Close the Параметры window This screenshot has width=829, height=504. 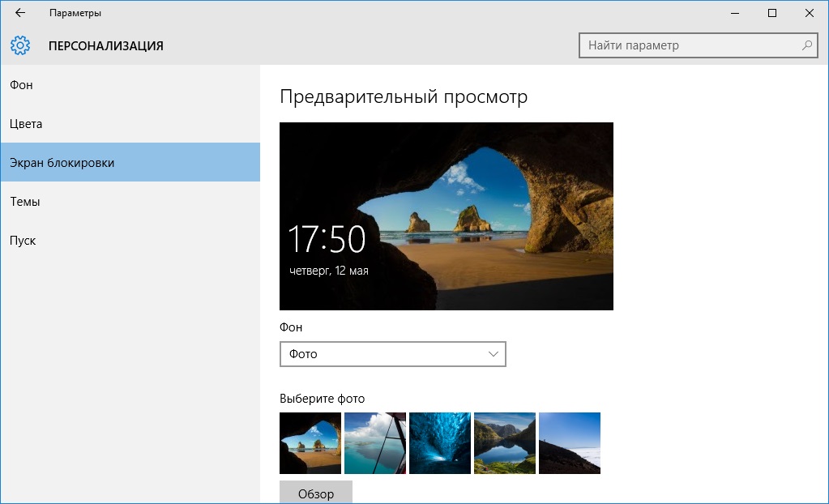[809, 13]
